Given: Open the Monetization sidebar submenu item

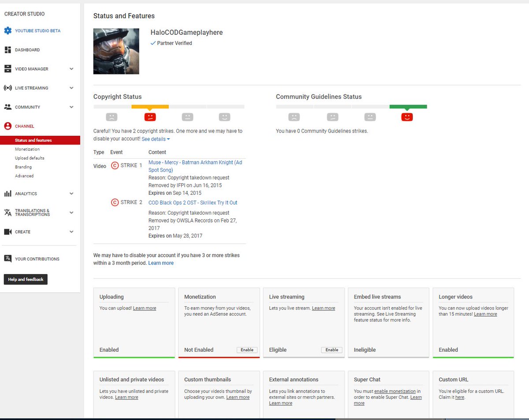Looking at the screenshot, I should pyautogui.click(x=27, y=149).
